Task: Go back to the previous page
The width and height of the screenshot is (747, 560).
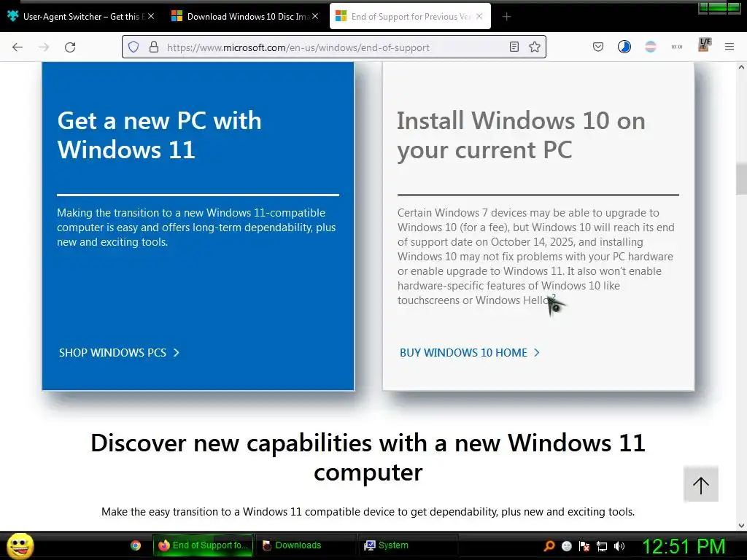Action: (x=18, y=47)
